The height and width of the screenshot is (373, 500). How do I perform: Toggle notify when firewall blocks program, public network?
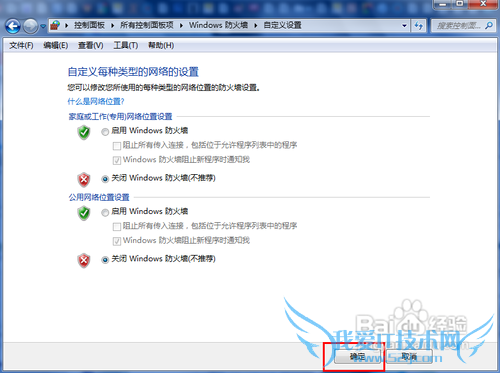point(117,241)
